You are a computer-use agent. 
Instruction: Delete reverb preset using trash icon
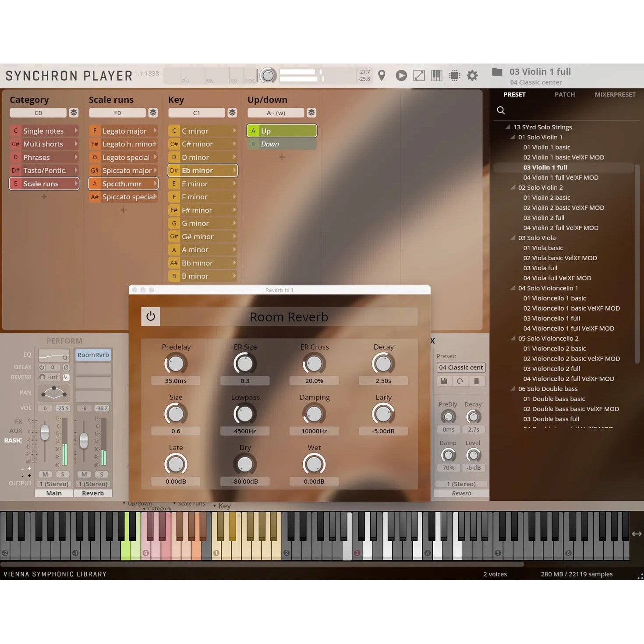(x=476, y=381)
